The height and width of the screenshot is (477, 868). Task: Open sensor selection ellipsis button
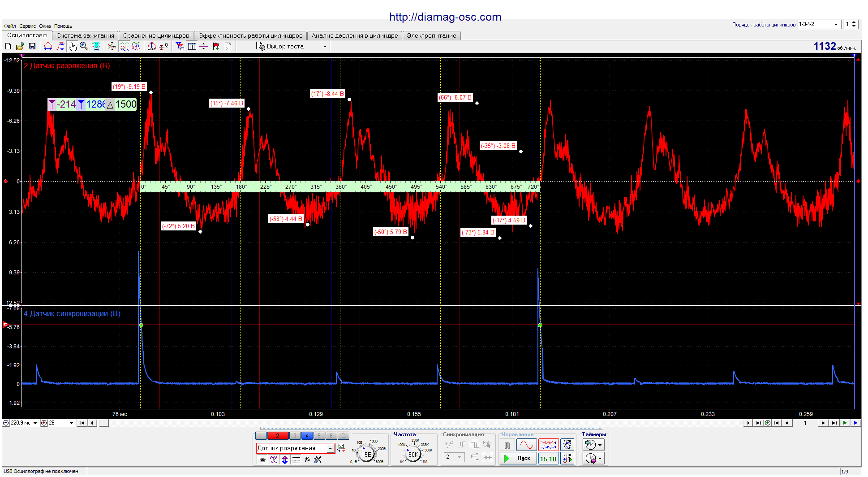(331, 448)
